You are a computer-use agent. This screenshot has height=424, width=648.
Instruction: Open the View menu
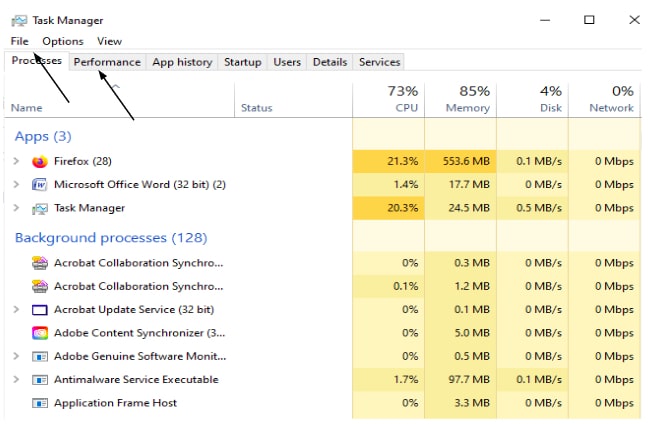pyautogui.click(x=110, y=41)
